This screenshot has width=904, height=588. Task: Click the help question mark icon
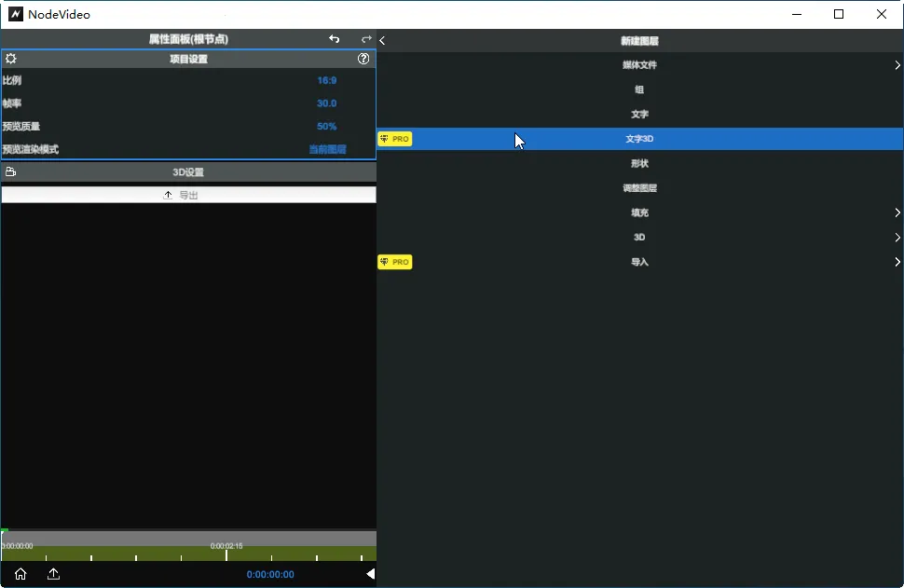(363, 58)
